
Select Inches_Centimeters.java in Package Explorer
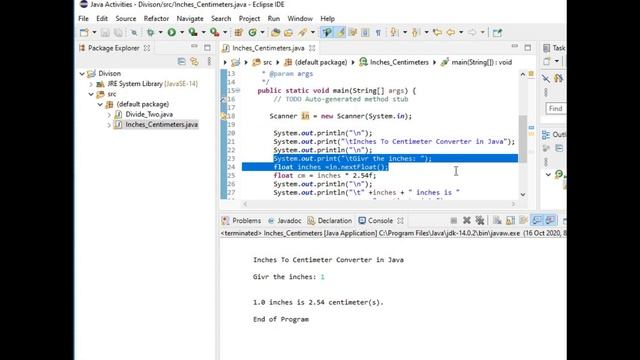(161, 124)
